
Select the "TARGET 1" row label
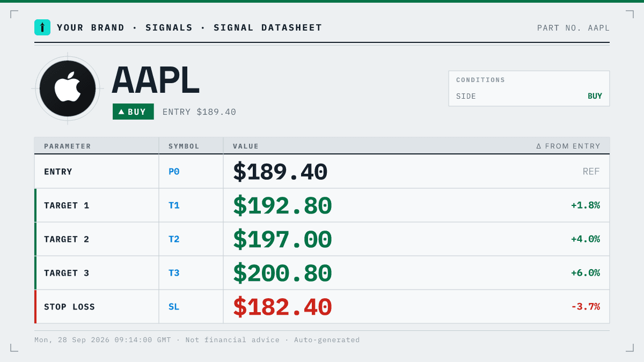coord(67,205)
